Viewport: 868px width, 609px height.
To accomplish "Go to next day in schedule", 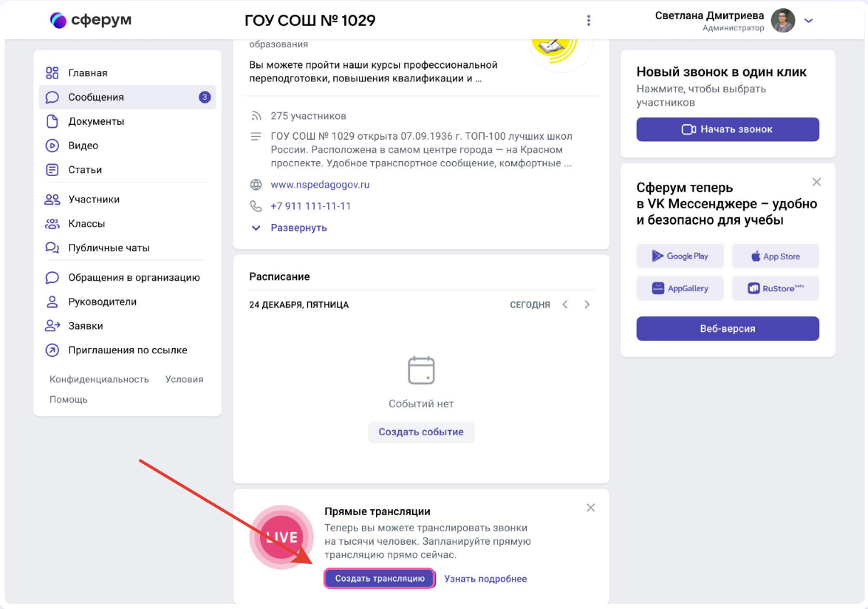I will click(x=587, y=304).
